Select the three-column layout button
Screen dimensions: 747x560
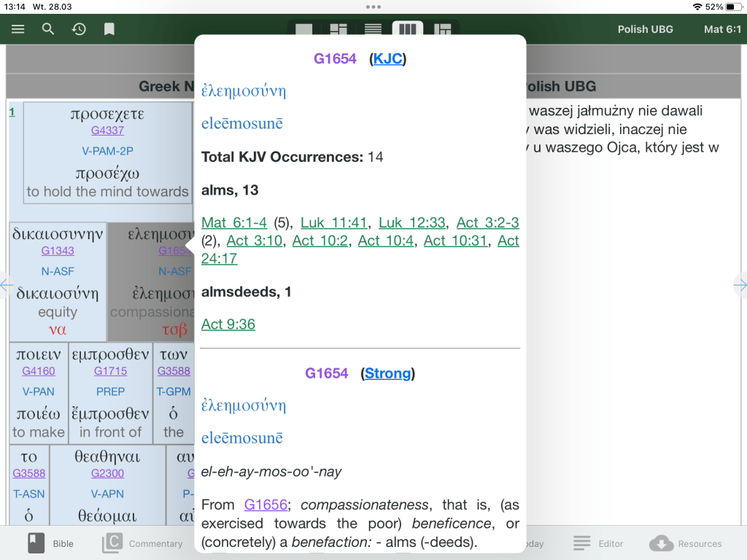point(408,30)
